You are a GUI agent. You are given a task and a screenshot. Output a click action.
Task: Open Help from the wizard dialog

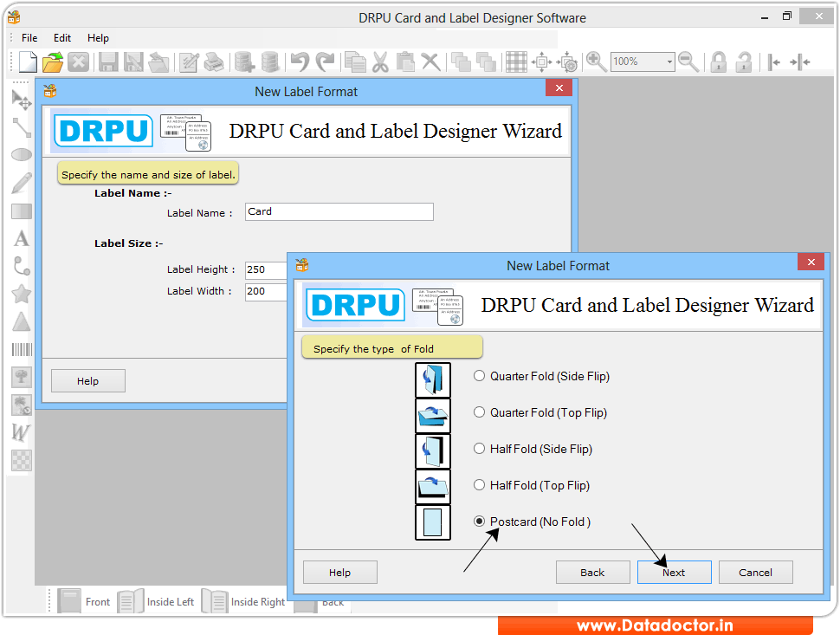pyautogui.click(x=339, y=572)
